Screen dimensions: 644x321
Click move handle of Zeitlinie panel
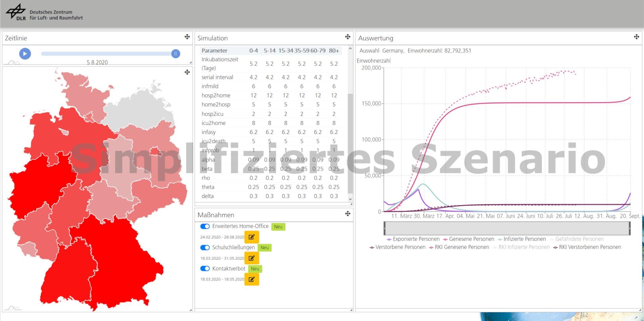coord(187,37)
